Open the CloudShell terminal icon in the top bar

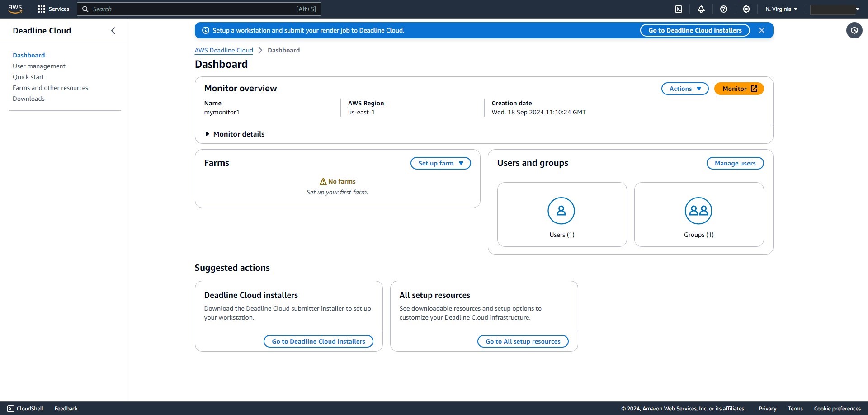point(679,9)
